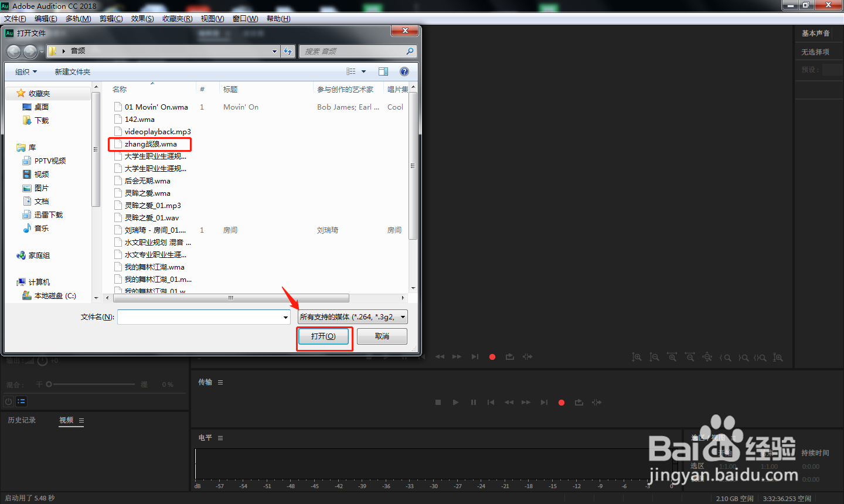Open dialog Help icon
The width and height of the screenshot is (844, 504).
(x=404, y=71)
